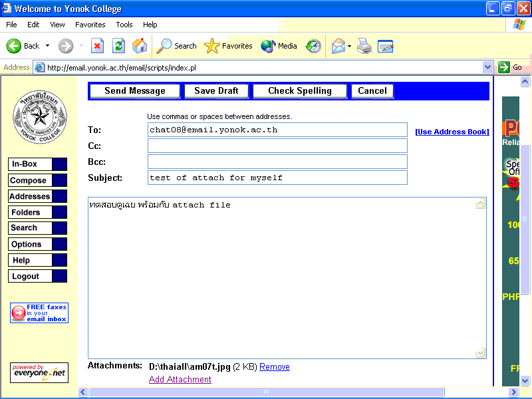Open Compose in the left sidebar
This screenshot has height=399, width=532.
pyautogui.click(x=29, y=180)
